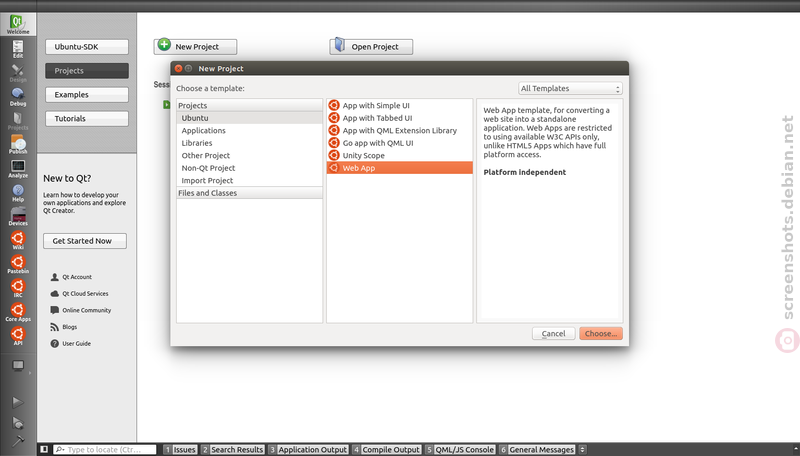Select Ubuntu project category
This screenshot has height=456, width=800.
coord(249,118)
